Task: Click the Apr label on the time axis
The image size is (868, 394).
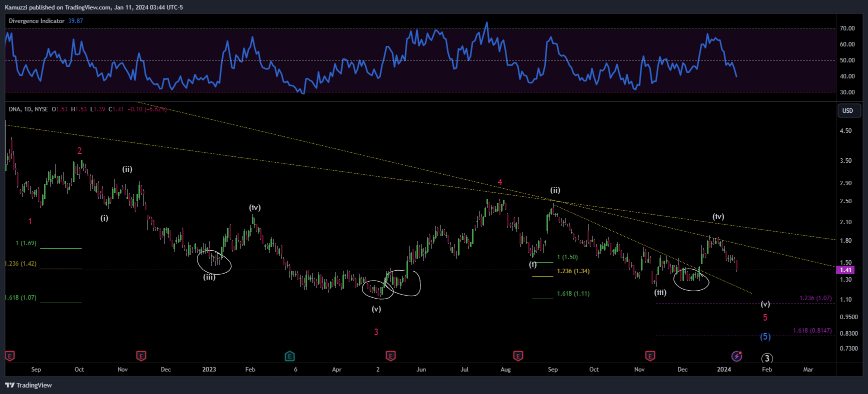Action: point(336,370)
